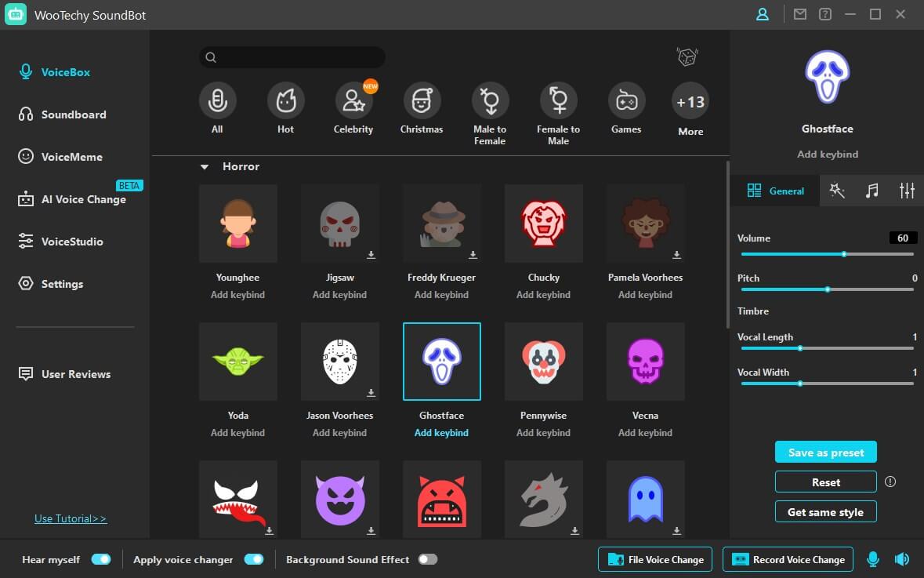Open the Games voice category
The height and width of the screenshot is (578, 924).
626,101
